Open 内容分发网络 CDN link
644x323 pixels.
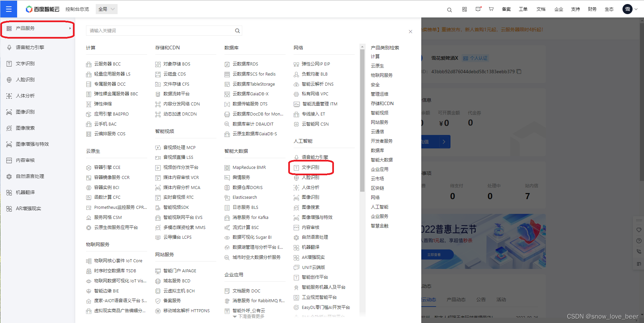click(181, 104)
